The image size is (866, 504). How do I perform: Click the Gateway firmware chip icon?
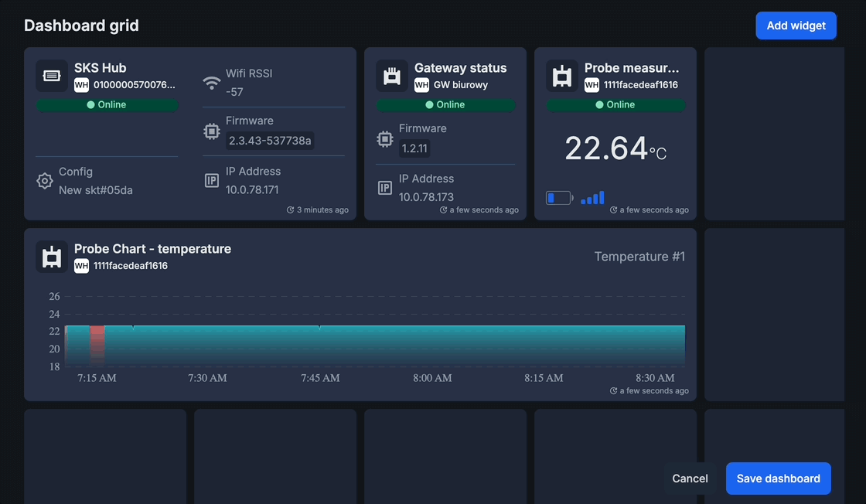pyautogui.click(x=384, y=139)
